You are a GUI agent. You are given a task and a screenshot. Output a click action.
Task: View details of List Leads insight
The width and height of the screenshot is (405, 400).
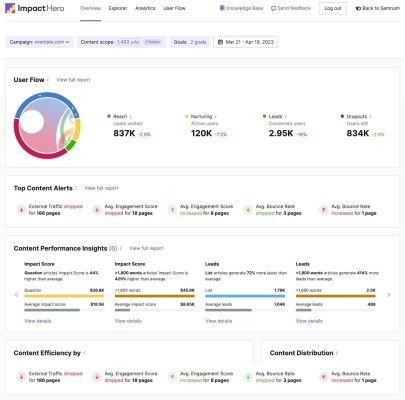pos(219,321)
